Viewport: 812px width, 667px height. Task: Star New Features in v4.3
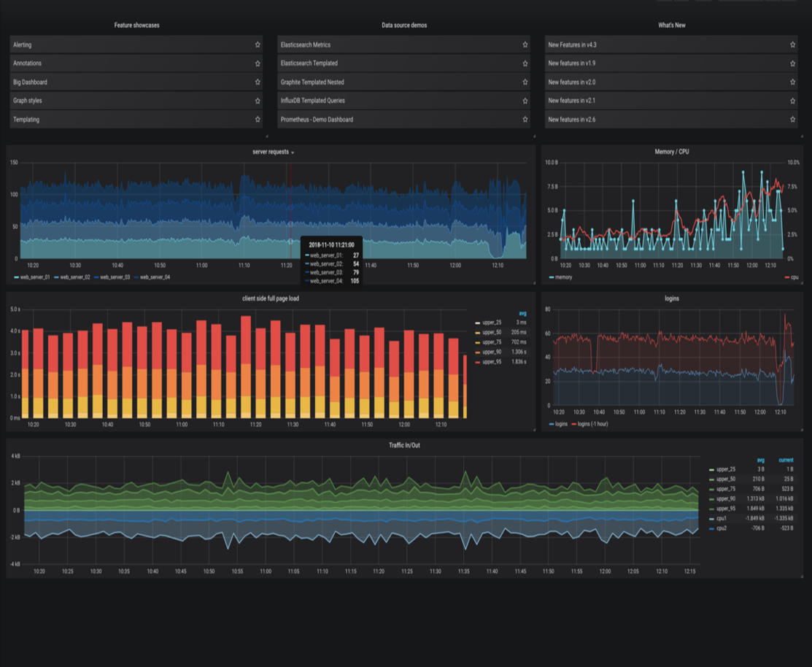(x=793, y=45)
